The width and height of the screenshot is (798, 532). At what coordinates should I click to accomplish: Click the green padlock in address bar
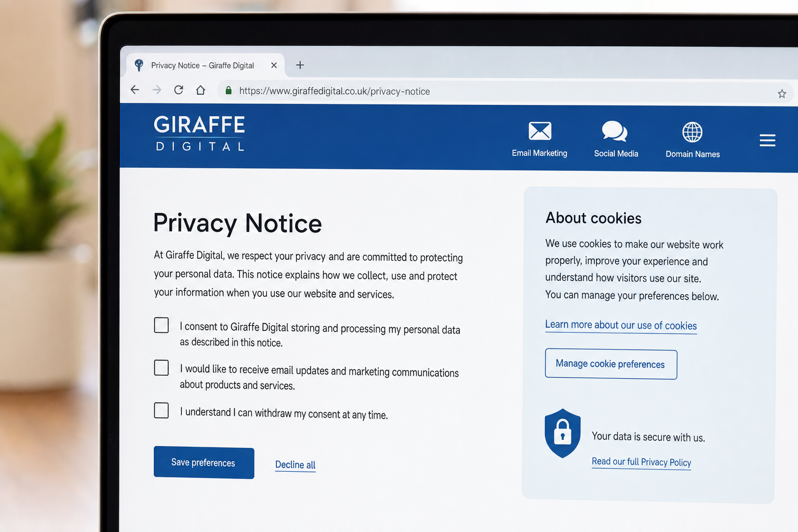click(228, 90)
